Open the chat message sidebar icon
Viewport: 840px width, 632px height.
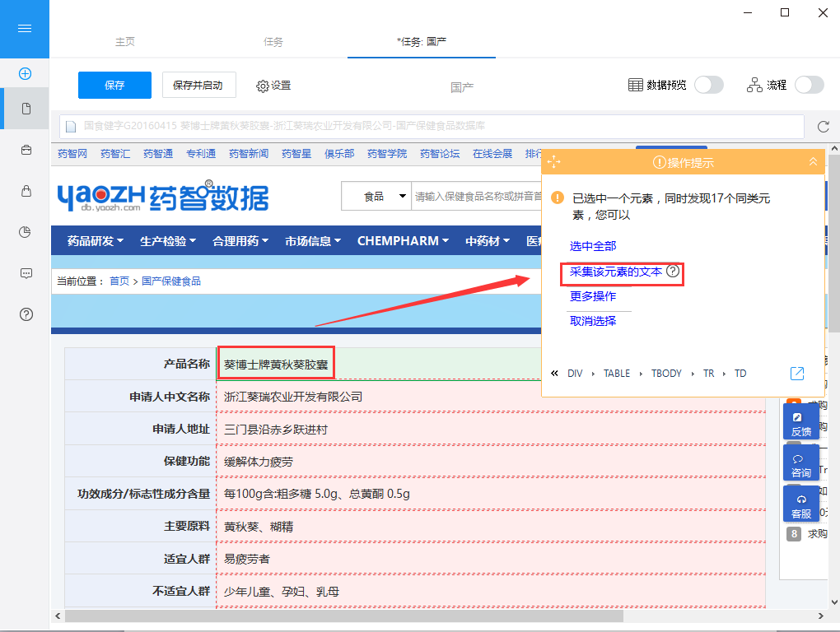26,273
